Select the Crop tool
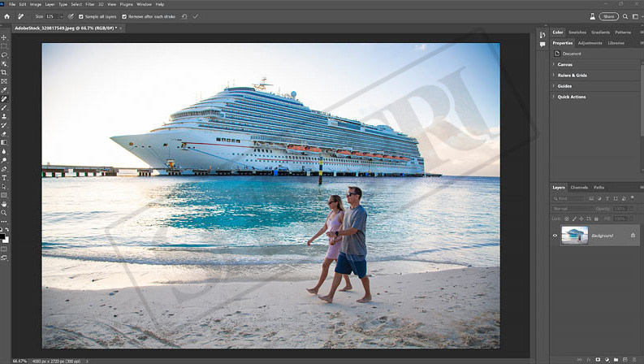The width and height of the screenshot is (644, 364). coord(4,72)
